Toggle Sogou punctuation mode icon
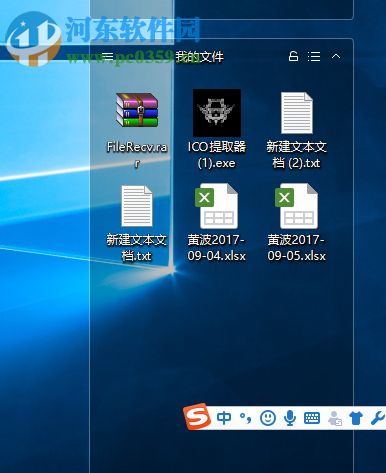The height and width of the screenshot is (473, 386). pos(246,418)
